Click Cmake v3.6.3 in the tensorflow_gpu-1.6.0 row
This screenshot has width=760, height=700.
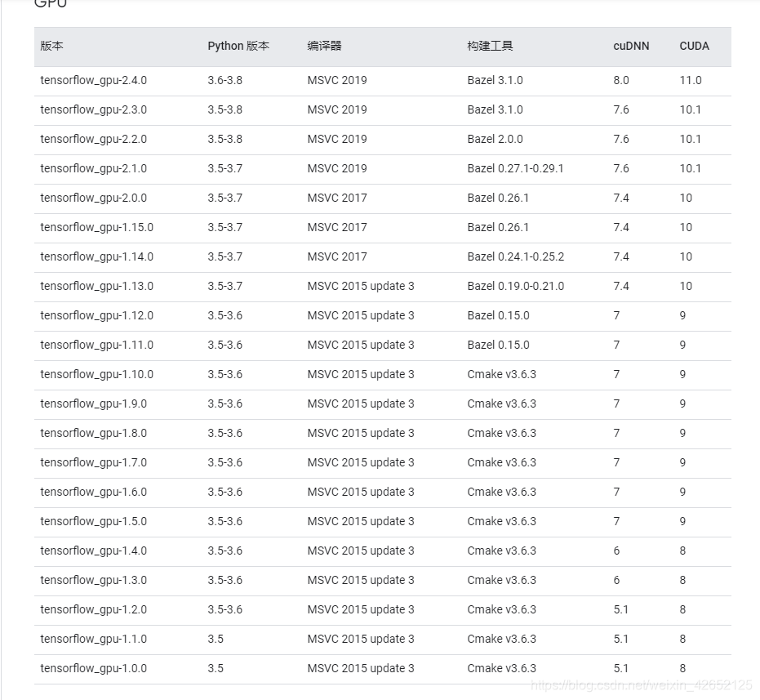click(502, 492)
